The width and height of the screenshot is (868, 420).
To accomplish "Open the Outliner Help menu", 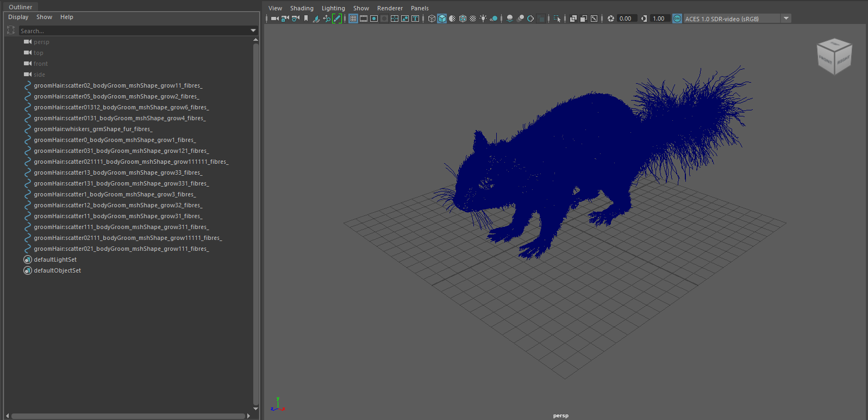I will tap(67, 17).
